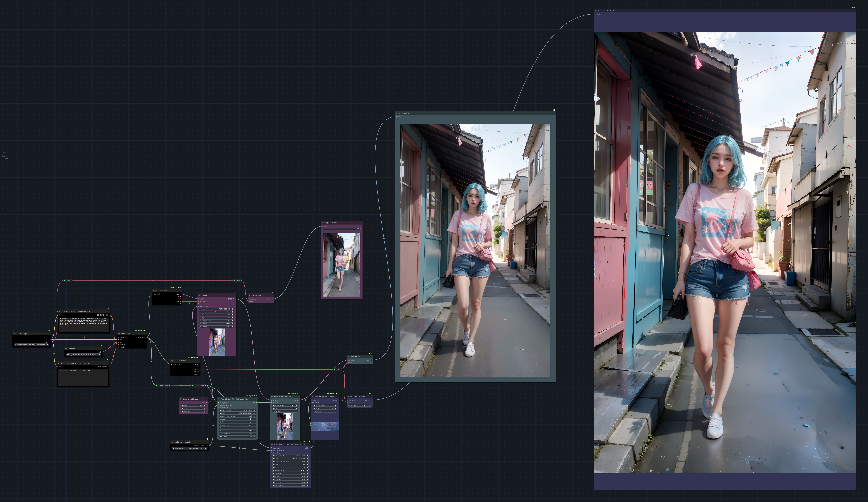Increase KSampler steps with right arrow
The width and height of the screenshot is (868, 502).
click(233, 315)
